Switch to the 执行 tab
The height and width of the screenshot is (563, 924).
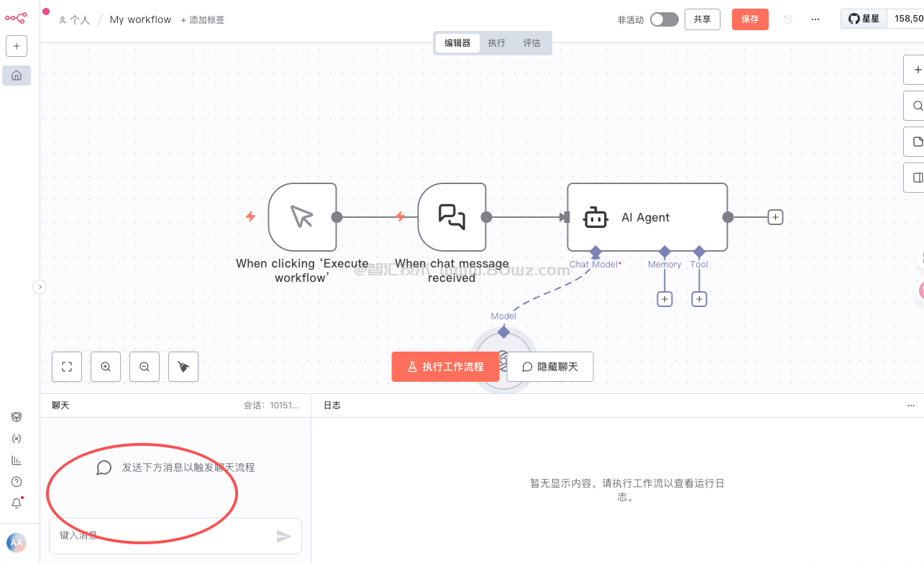point(496,43)
